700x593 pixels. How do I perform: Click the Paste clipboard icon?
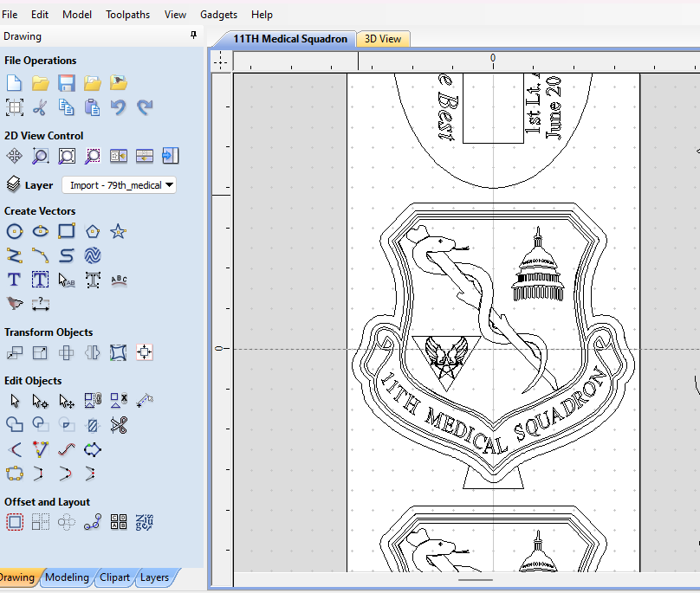(x=93, y=107)
